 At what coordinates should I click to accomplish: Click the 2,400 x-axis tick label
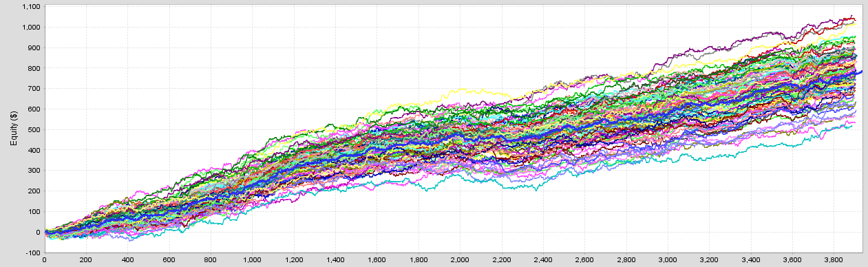click(543, 261)
